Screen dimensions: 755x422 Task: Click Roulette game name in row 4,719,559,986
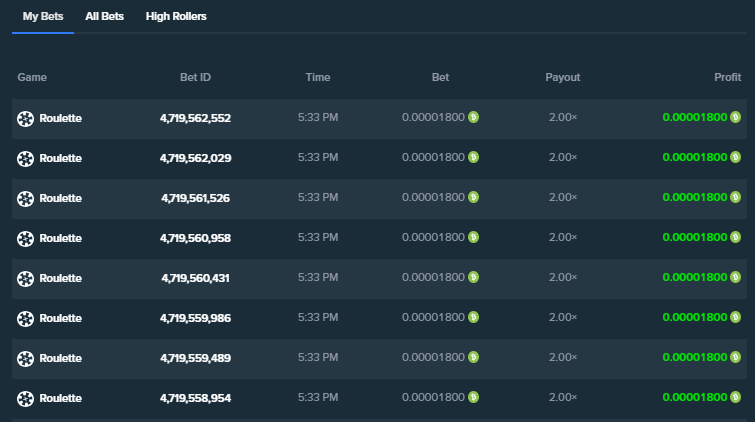(x=61, y=318)
